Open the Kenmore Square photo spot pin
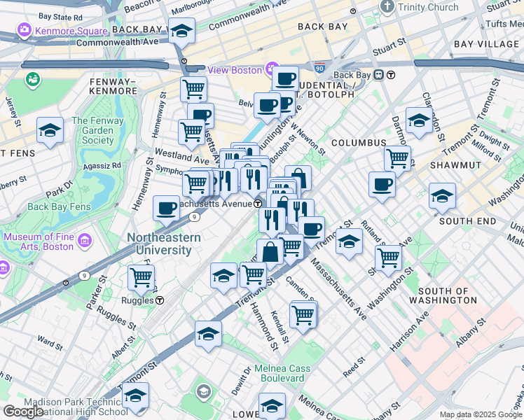 pyautogui.click(x=24, y=31)
